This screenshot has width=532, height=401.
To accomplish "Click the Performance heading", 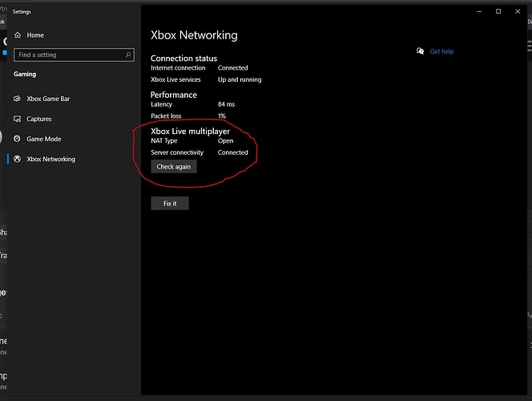I will point(174,95).
